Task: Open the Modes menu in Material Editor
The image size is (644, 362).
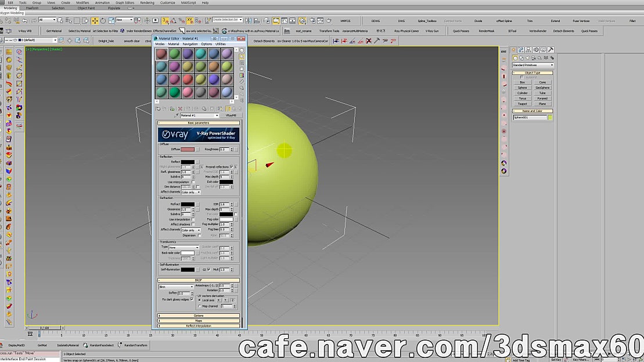Action: [160, 44]
